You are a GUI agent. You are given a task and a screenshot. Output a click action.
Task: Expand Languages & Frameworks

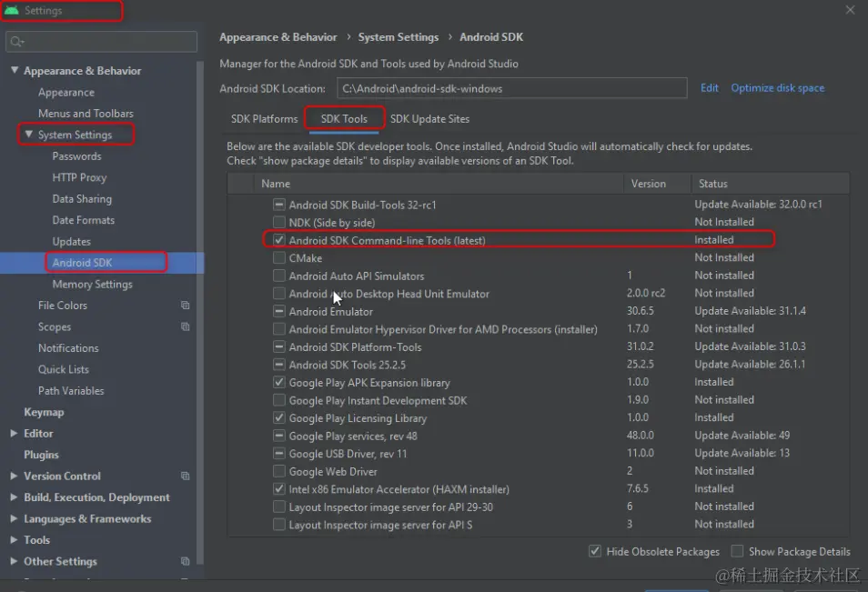[15, 518]
